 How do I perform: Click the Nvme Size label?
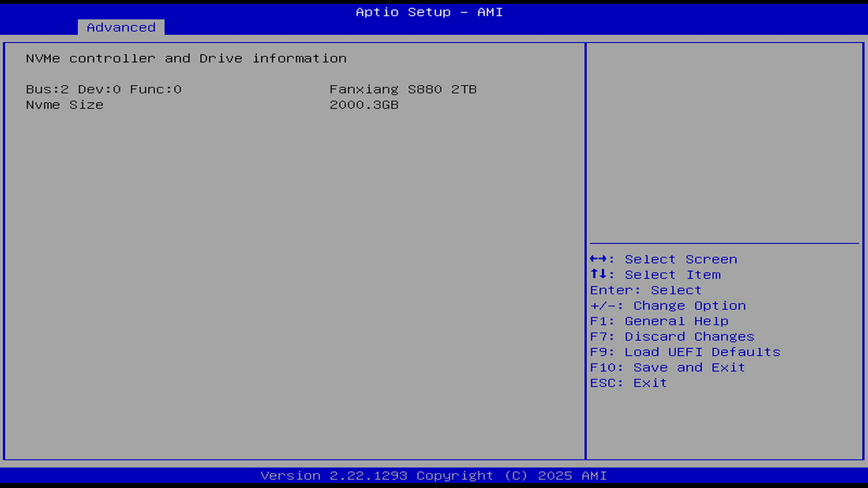65,105
